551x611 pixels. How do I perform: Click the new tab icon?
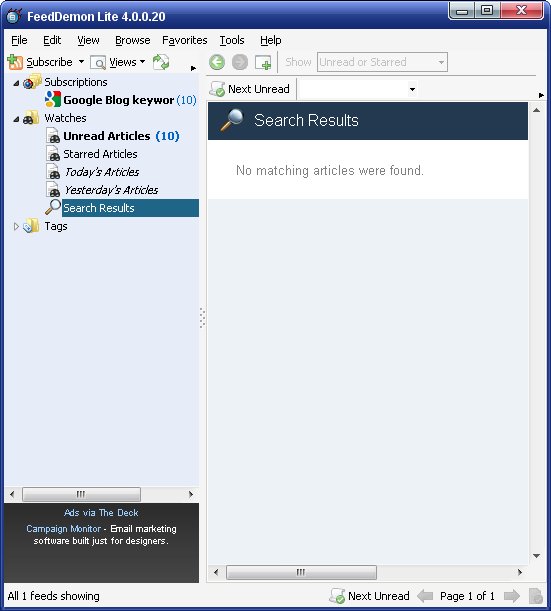[263, 62]
